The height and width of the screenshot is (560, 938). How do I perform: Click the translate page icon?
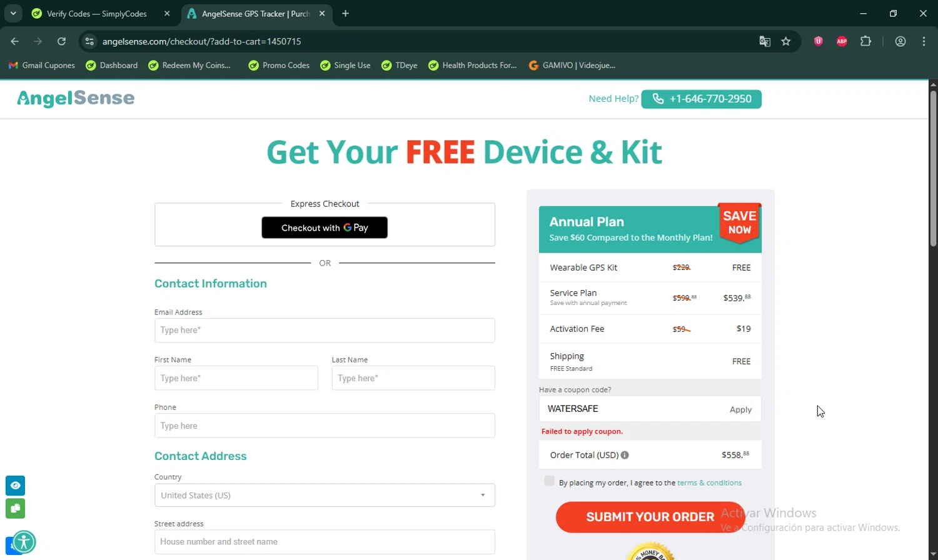pyautogui.click(x=765, y=41)
